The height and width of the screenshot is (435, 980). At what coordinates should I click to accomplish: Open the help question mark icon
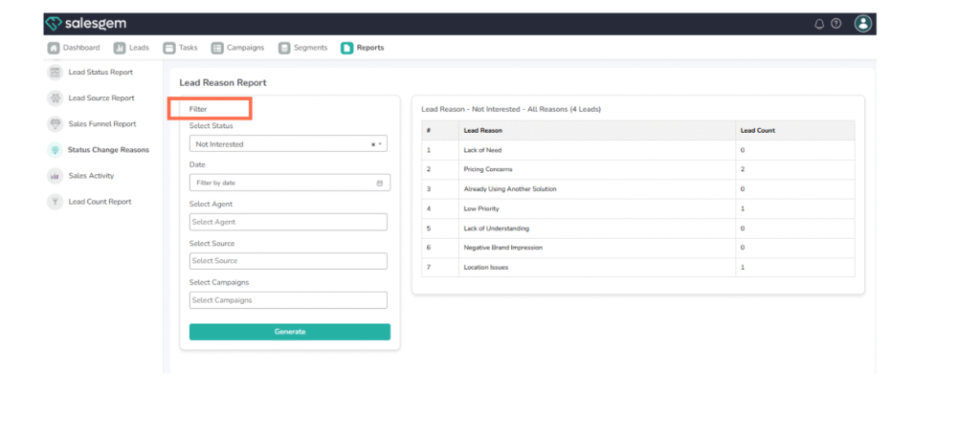pyautogui.click(x=835, y=24)
